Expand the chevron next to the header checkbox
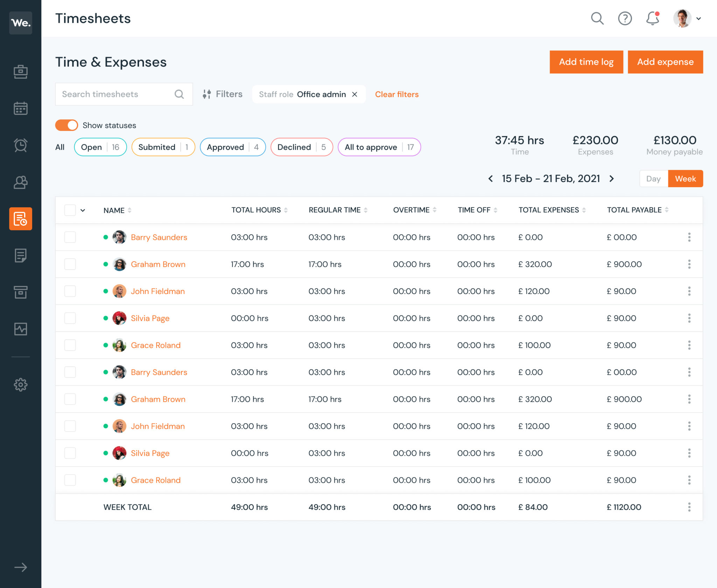This screenshot has height=588, width=717. point(83,210)
